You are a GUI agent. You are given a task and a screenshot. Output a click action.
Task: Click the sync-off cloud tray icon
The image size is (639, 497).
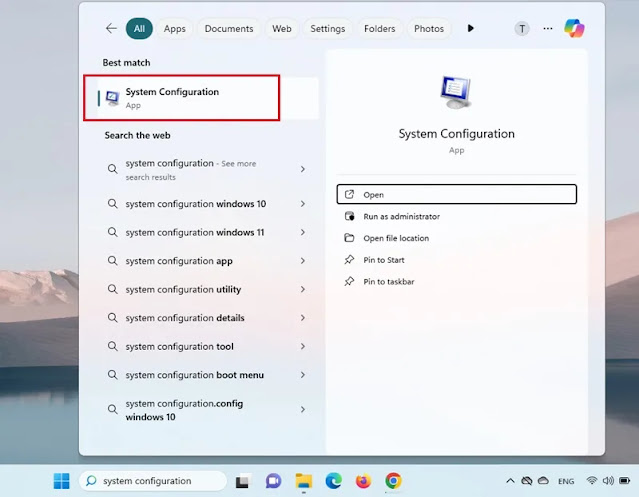tap(527, 481)
